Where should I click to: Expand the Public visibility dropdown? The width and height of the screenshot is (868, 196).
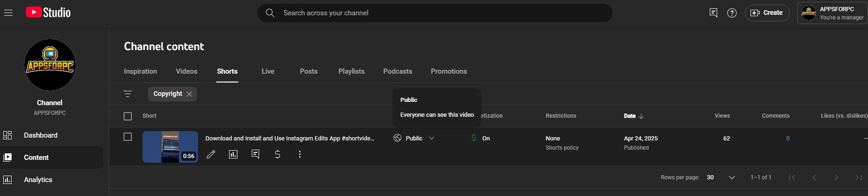point(432,138)
